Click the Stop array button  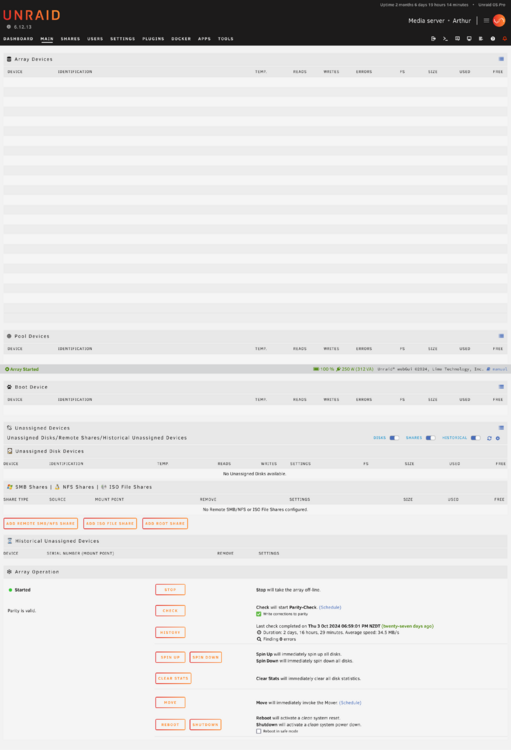tap(170, 590)
